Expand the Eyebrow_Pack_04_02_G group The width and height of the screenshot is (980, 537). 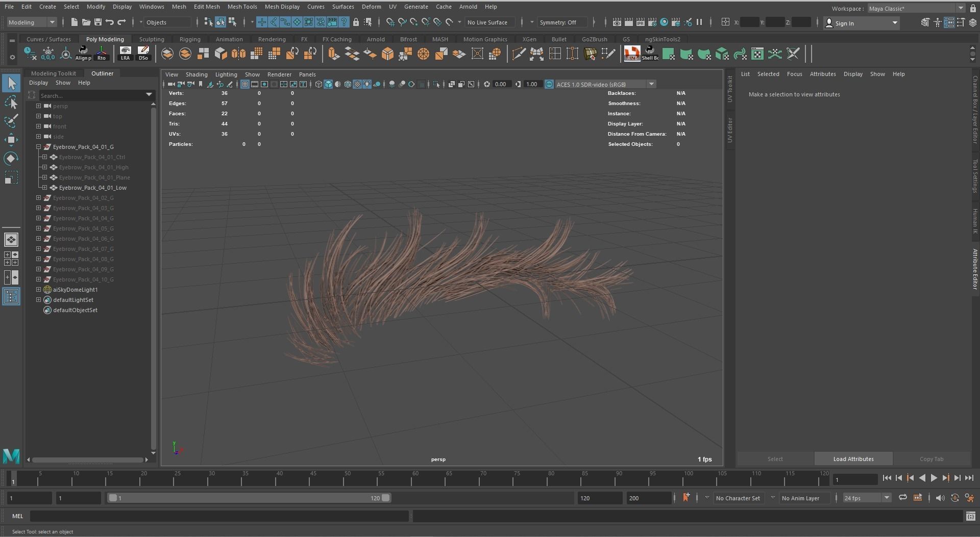[x=38, y=198]
